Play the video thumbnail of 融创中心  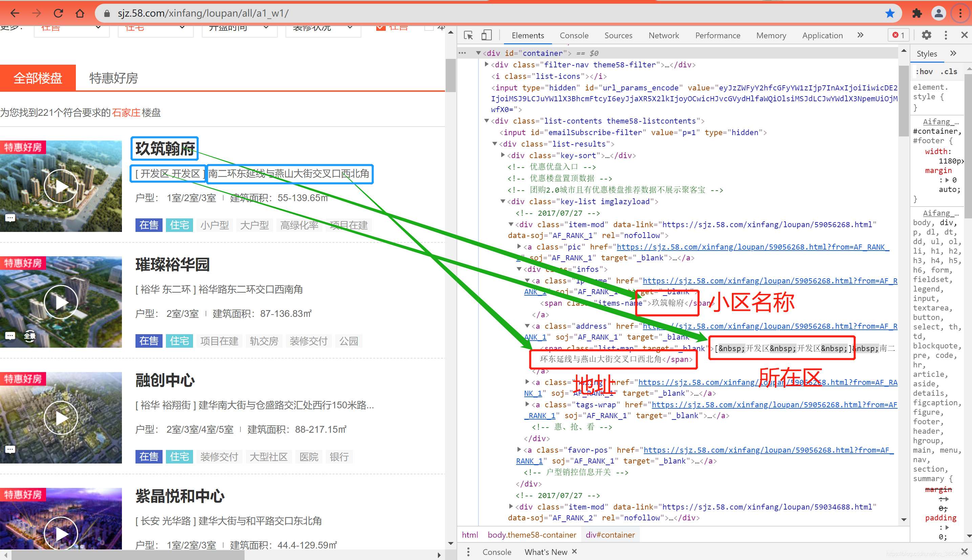[x=61, y=418]
